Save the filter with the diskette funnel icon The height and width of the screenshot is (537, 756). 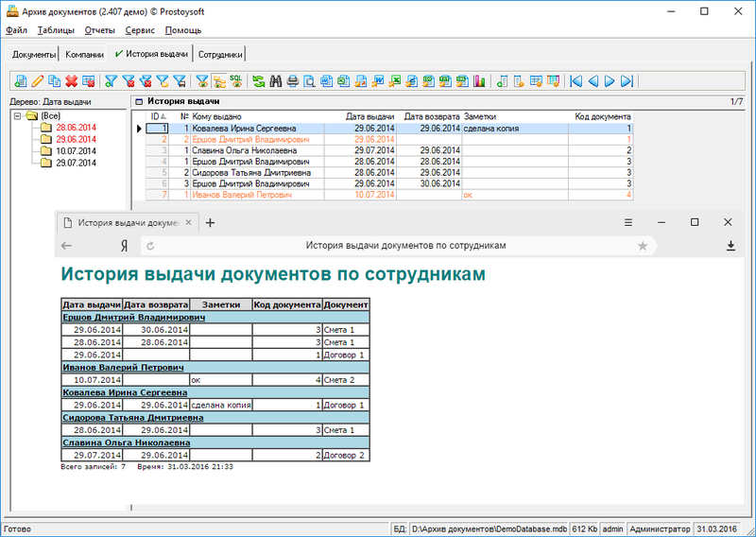click(x=180, y=81)
